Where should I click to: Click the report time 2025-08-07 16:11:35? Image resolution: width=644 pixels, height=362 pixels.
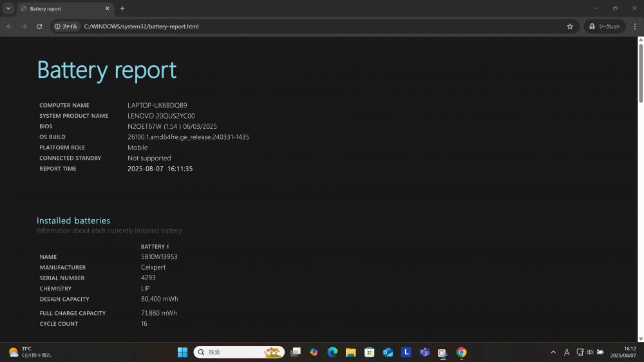click(x=160, y=169)
